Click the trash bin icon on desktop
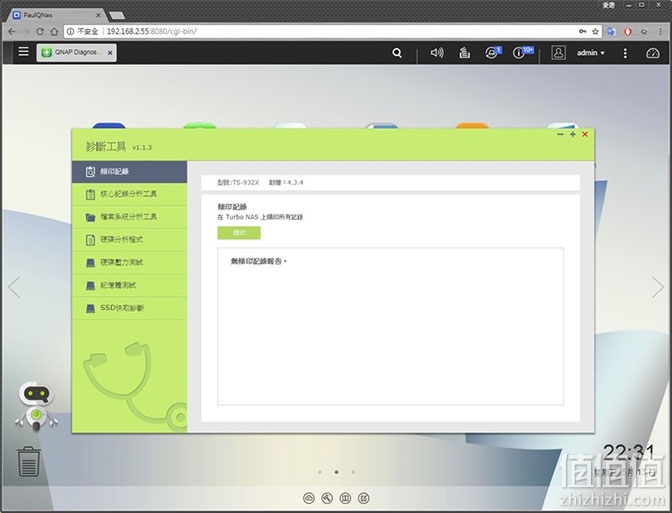The image size is (672, 513). pos(29,462)
